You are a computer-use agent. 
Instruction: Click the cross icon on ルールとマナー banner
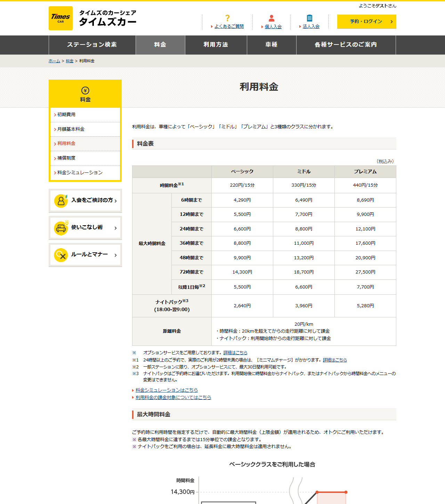61,255
